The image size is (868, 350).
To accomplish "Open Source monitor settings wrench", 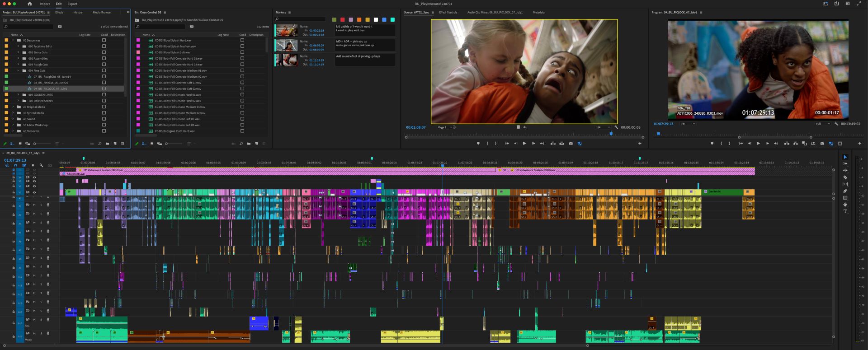I will 616,127.
